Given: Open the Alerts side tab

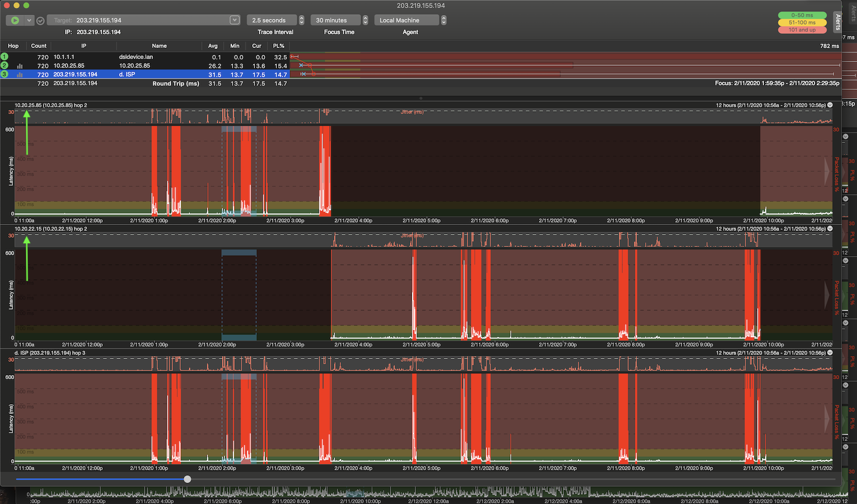Looking at the screenshot, I should (x=838, y=22).
